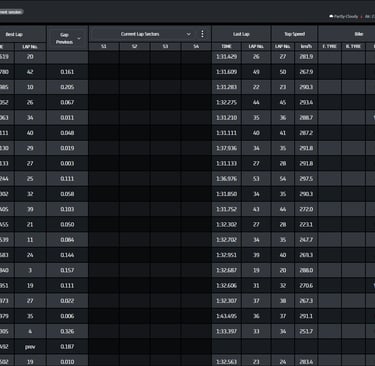
Task: Select the S2 sector column header
Action: click(135, 46)
